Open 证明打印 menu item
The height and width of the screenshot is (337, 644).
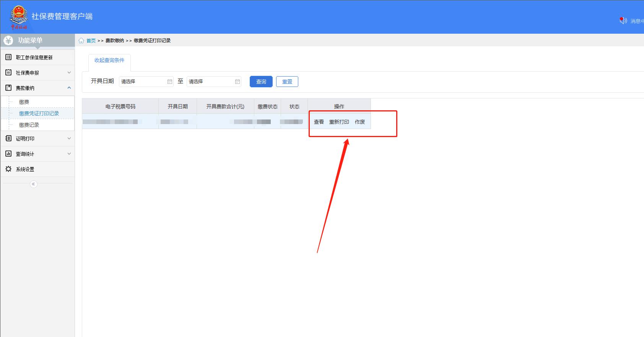(37, 139)
